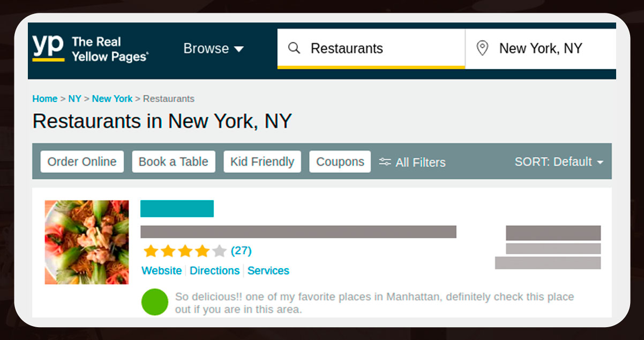Toggle the Book a Table filter

point(174,162)
